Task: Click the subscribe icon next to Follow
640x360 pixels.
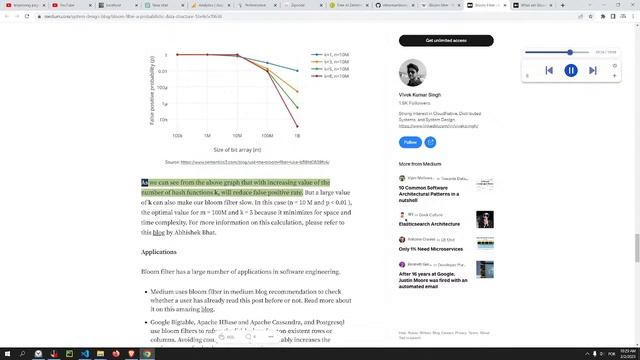Action: (x=430, y=142)
